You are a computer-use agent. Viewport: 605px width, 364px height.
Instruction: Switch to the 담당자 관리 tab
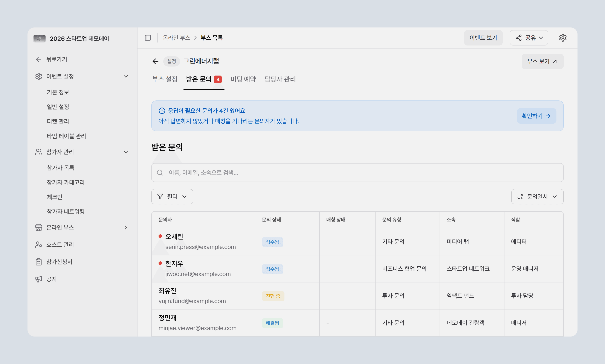click(280, 79)
